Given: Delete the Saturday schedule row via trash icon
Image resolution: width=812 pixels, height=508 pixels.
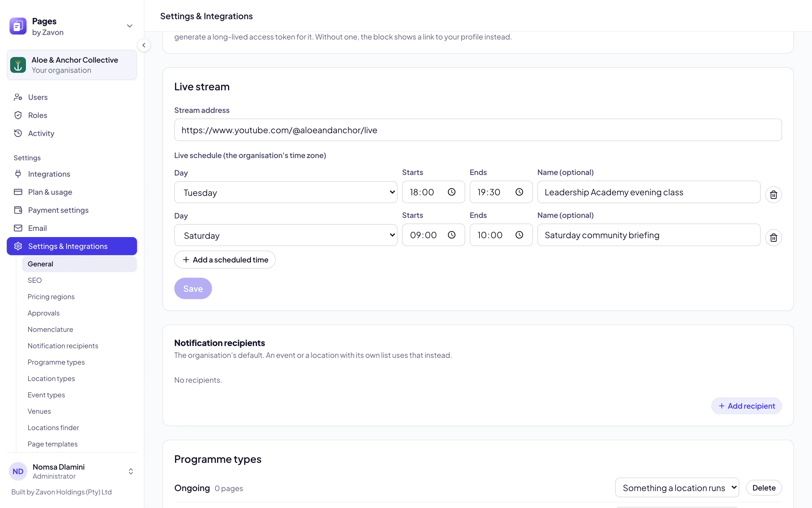Looking at the screenshot, I should [x=773, y=238].
